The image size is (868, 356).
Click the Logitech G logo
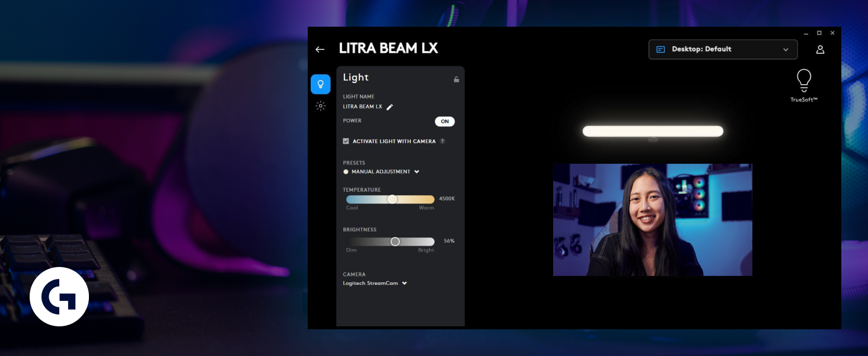[x=59, y=297]
